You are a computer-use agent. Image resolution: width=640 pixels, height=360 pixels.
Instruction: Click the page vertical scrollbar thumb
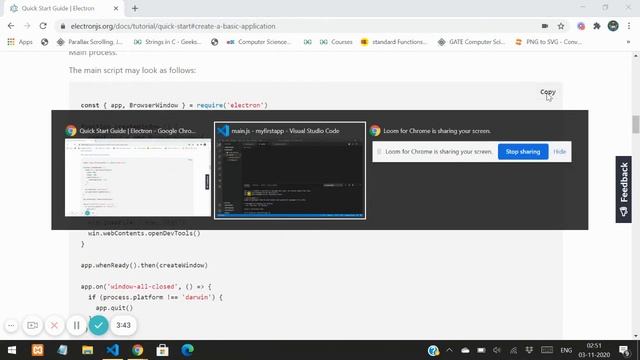coord(636,124)
